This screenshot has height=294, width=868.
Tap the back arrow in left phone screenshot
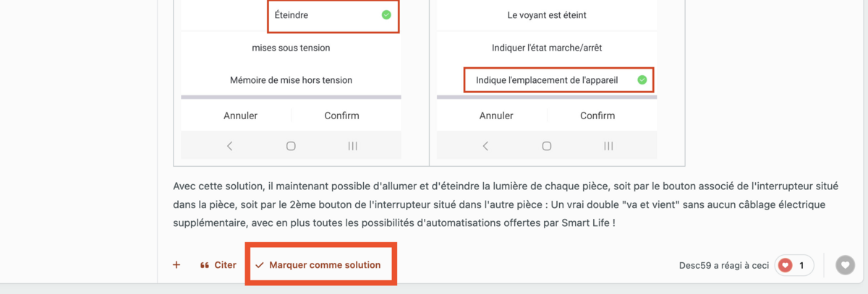pos(230,146)
